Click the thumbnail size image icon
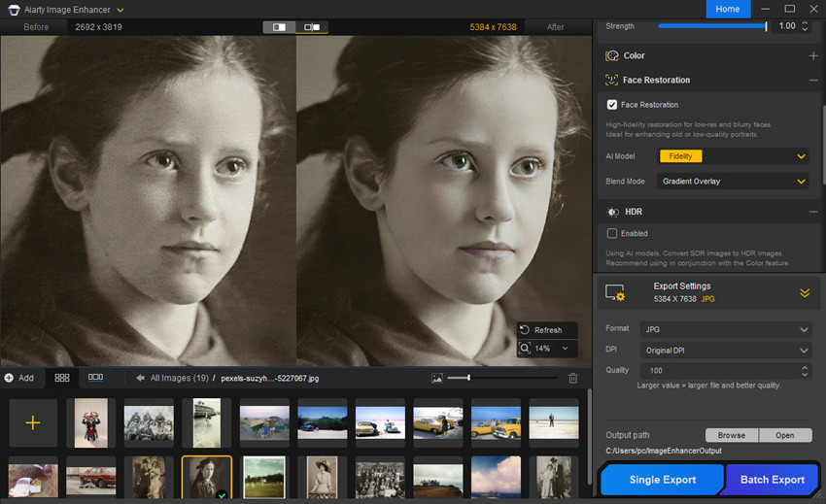 coord(436,378)
